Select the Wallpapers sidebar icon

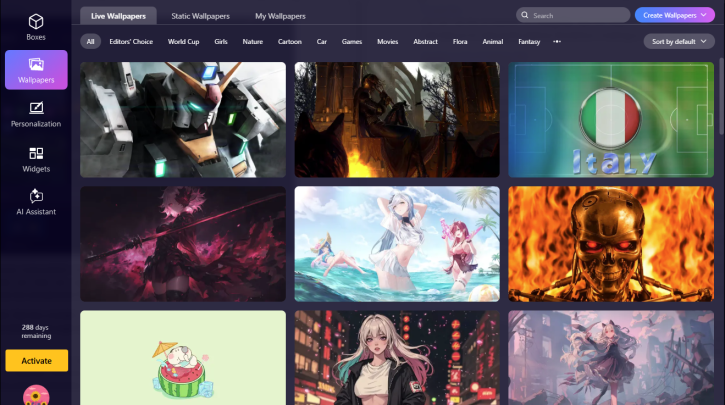[x=36, y=64]
